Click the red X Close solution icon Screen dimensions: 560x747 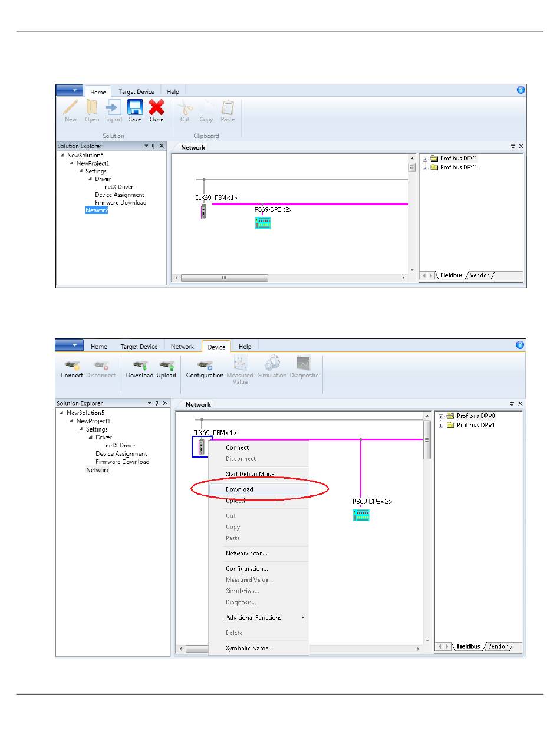click(156, 107)
